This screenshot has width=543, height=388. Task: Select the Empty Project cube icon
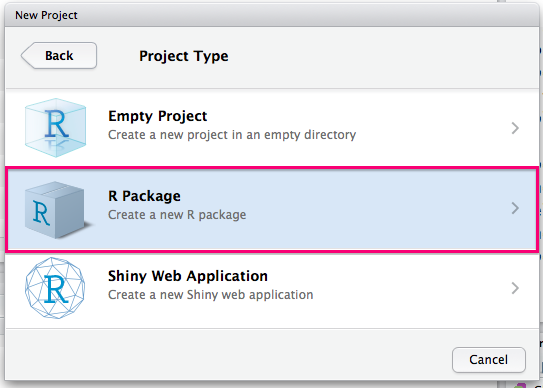click(x=55, y=127)
